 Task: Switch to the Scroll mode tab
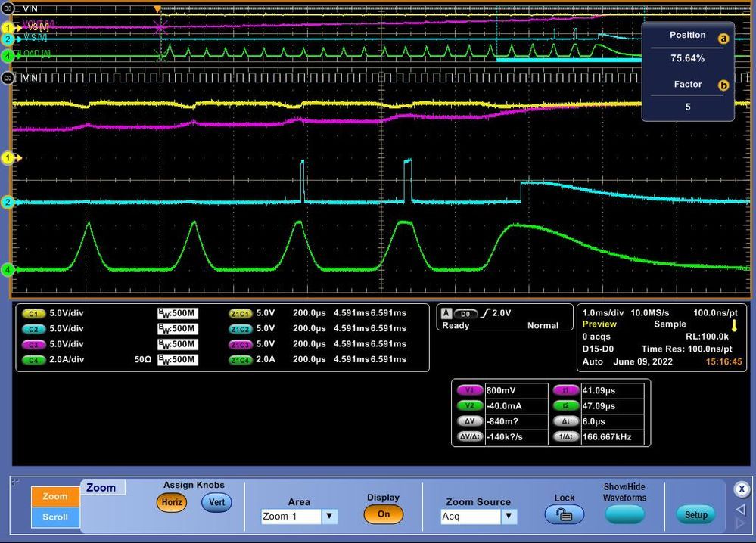click(x=54, y=517)
